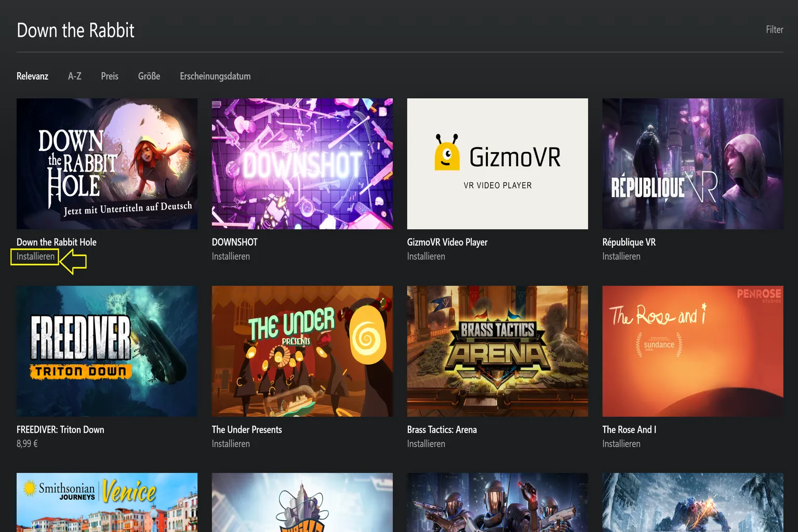Click the 8,99 € price for FREEDIVER
Viewport: 798px width, 532px height.
point(27,444)
